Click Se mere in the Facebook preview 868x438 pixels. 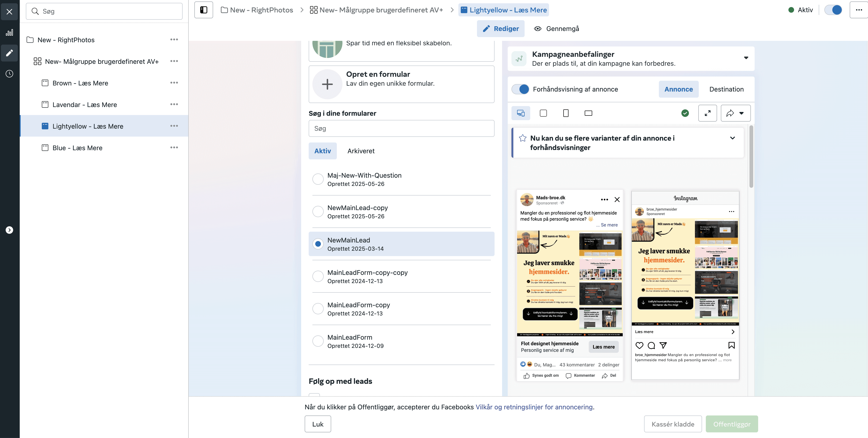point(609,225)
